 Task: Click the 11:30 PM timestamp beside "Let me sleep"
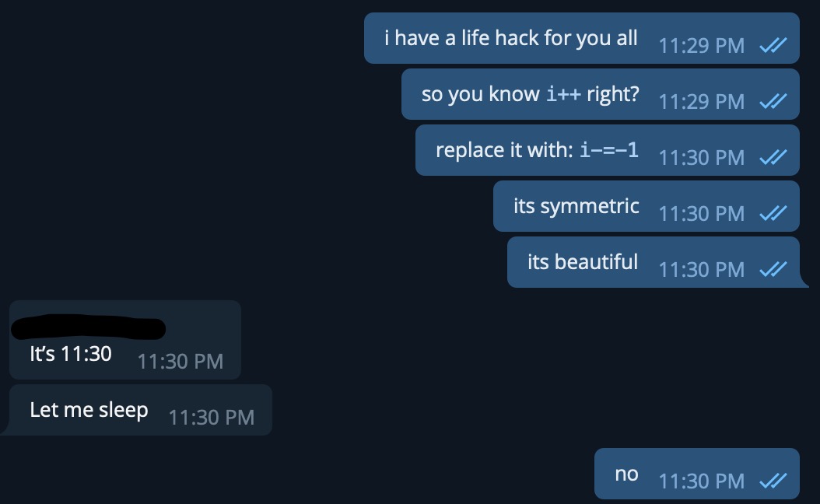pyautogui.click(x=211, y=418)
